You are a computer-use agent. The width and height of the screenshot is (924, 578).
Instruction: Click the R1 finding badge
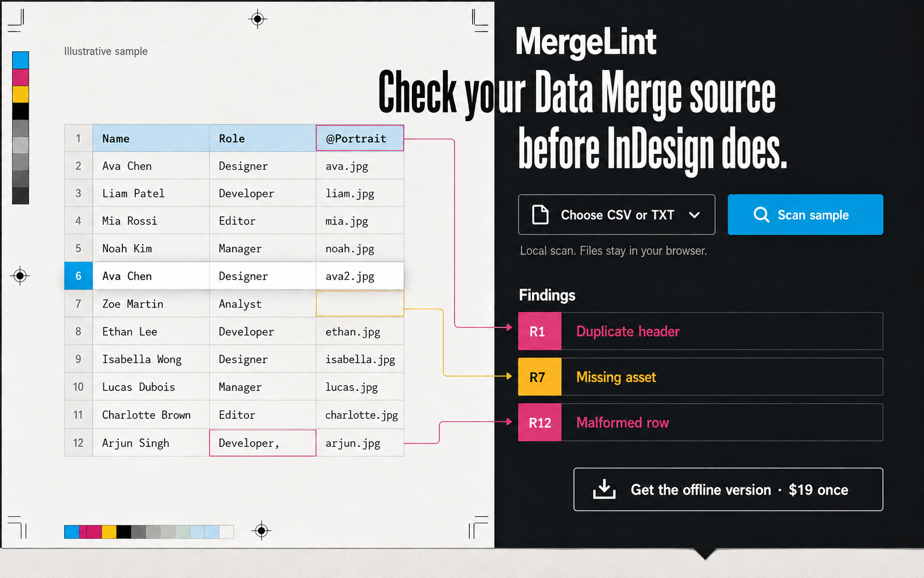click(x=539, y=331)
